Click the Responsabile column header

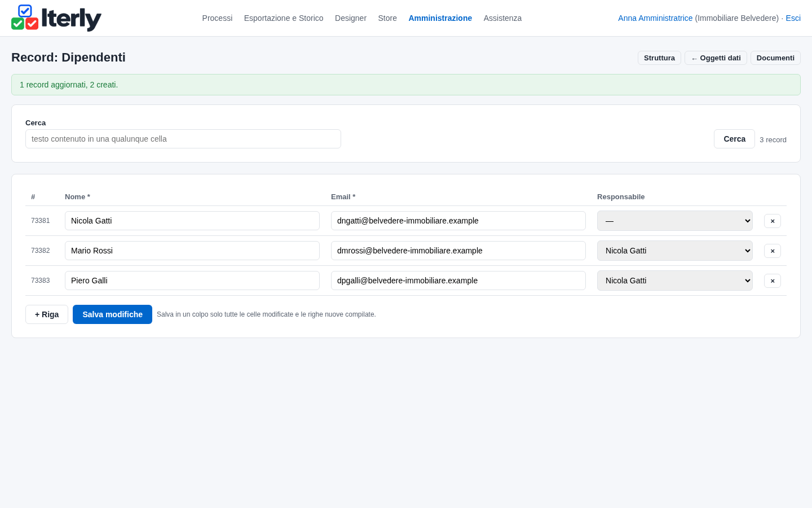tap(621, 197)
